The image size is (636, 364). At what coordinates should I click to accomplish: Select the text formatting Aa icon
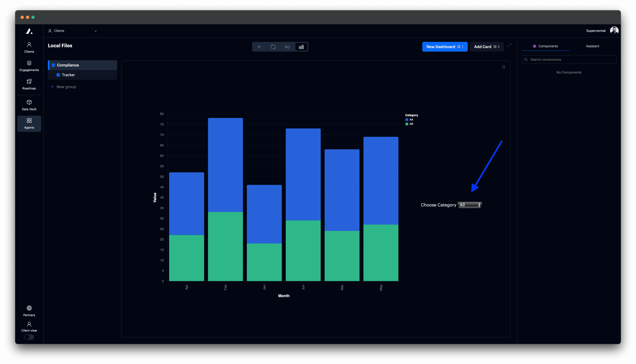click(x=287, y=46)
